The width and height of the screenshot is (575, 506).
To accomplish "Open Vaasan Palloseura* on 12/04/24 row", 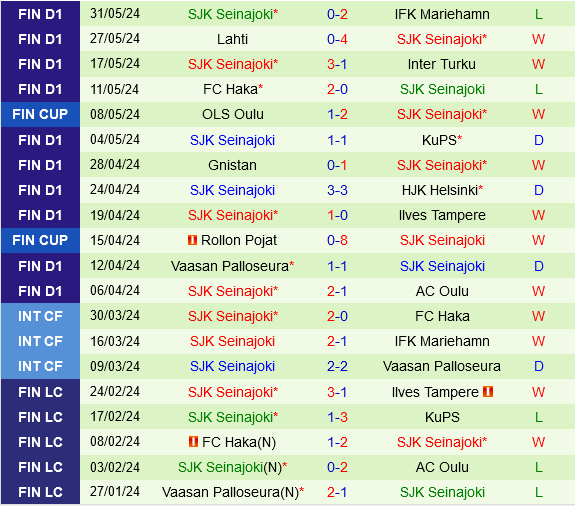I will (x=232, y=266).
